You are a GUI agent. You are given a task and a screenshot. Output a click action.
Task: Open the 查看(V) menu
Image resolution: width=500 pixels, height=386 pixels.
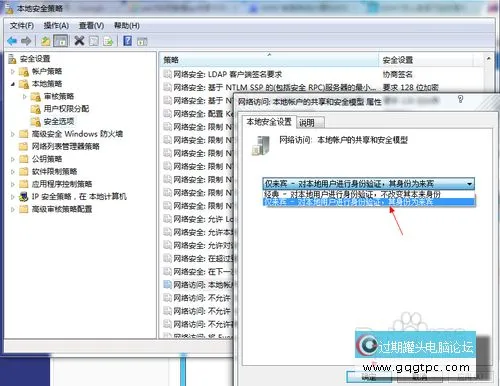click(91, 26)
